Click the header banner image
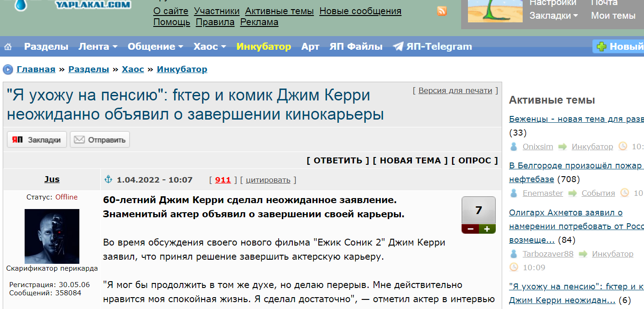 (494, 11)
